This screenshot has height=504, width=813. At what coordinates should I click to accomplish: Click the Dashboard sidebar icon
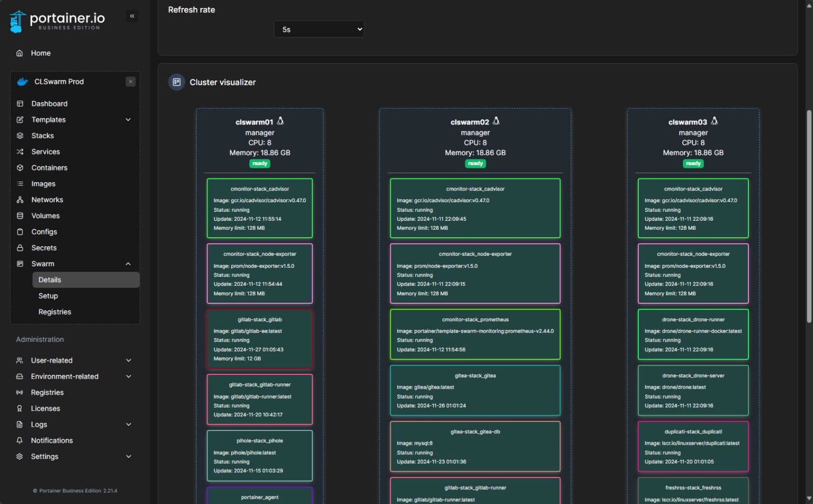(20, 104)
